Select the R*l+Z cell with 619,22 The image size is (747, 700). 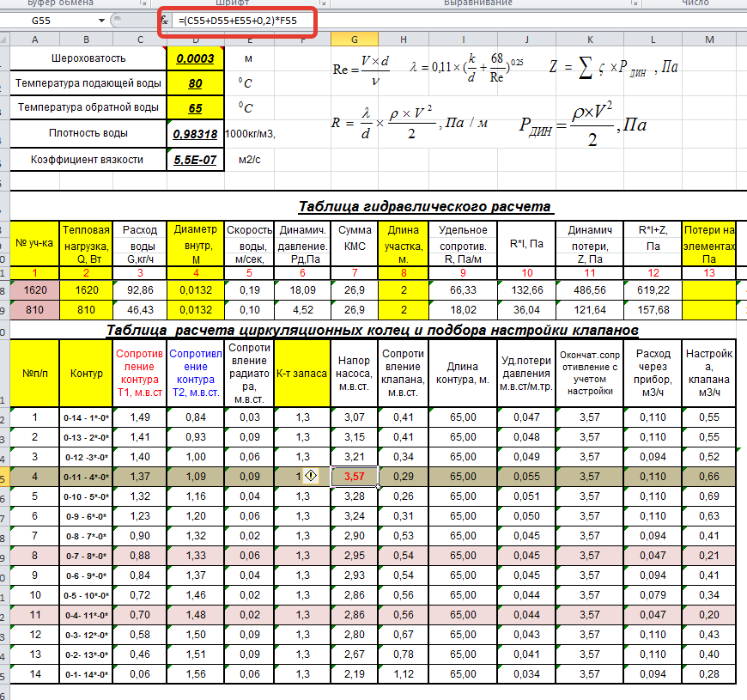(653, 290)
